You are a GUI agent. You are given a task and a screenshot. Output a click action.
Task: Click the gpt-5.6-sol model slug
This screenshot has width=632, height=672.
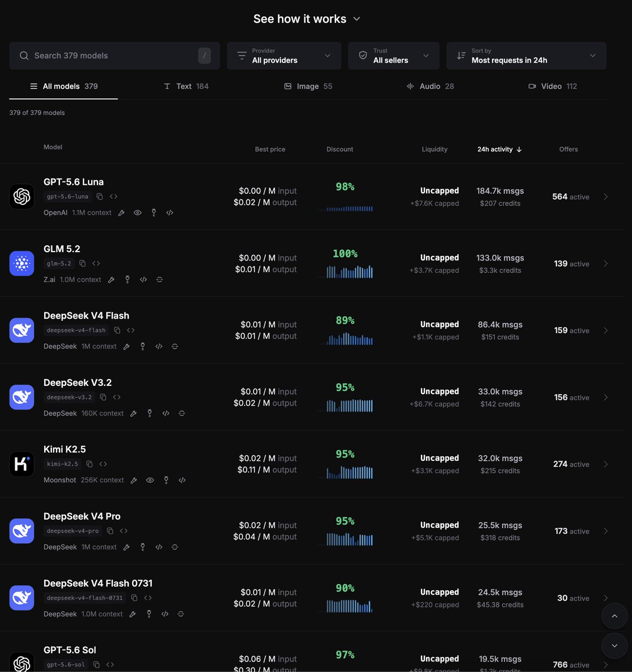click(66, 665)
